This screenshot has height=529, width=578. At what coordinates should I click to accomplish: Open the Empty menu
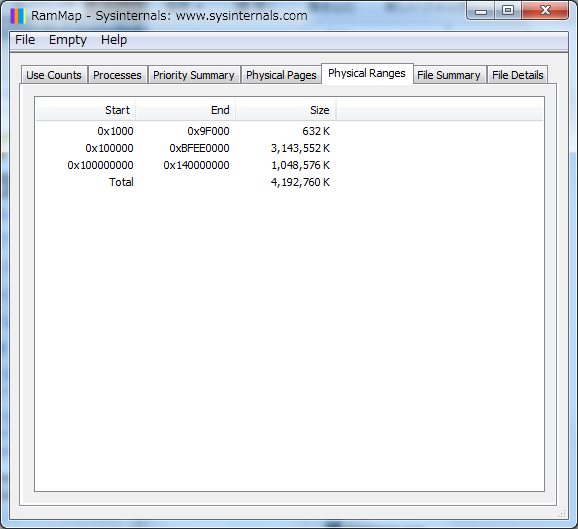pyautogui.click(x=68, y=40)
